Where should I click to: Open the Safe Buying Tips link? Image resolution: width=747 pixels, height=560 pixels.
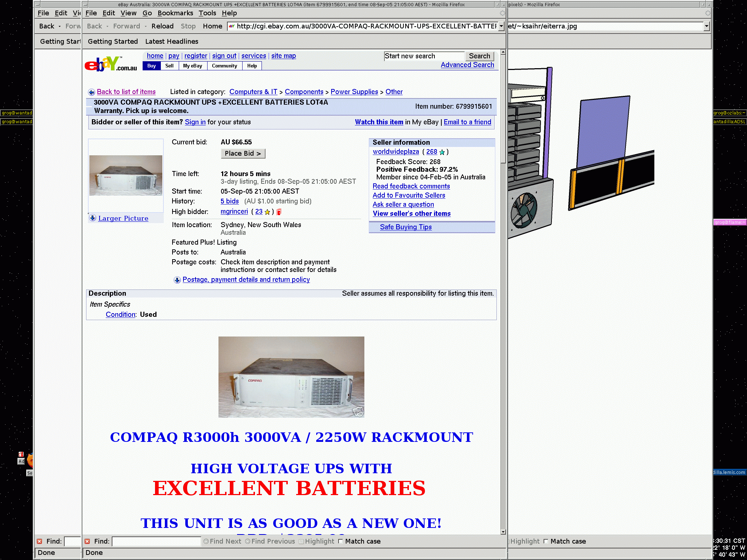click(406, 227)
